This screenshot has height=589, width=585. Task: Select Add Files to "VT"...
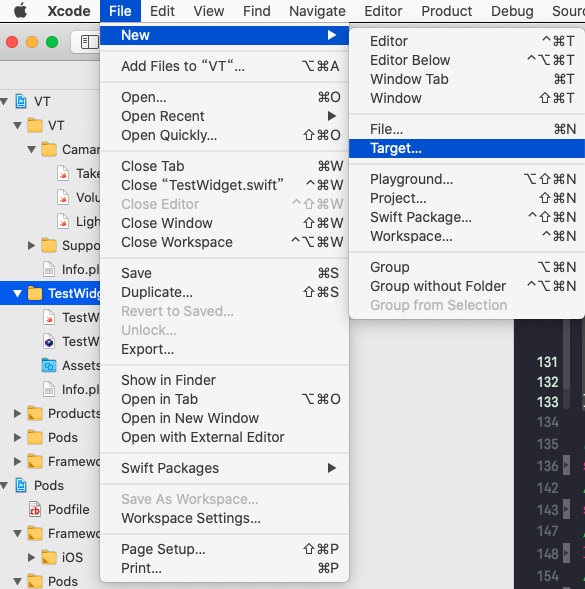tap(224, 66)
